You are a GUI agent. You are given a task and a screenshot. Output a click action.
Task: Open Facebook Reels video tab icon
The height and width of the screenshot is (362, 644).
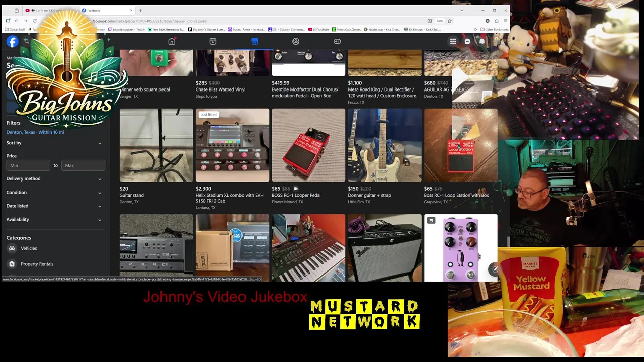click(x=213, y=41)
